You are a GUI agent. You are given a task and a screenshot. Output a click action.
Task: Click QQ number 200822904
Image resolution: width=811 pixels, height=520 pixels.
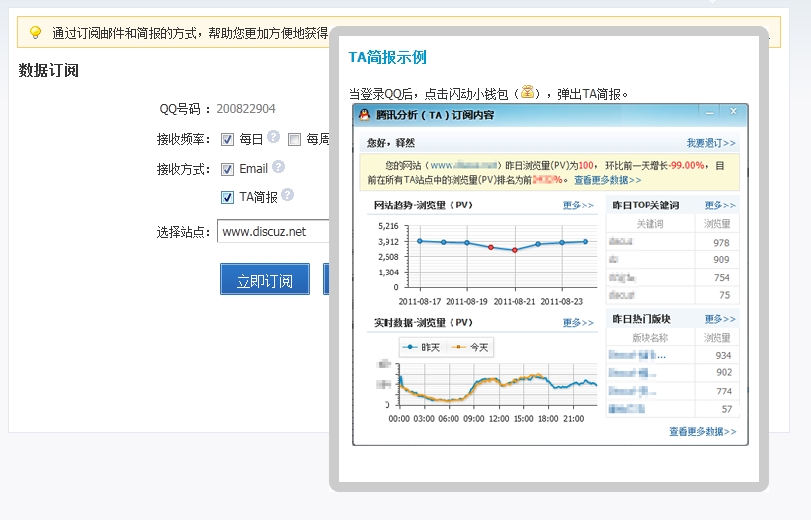click(x=246, y=109)
